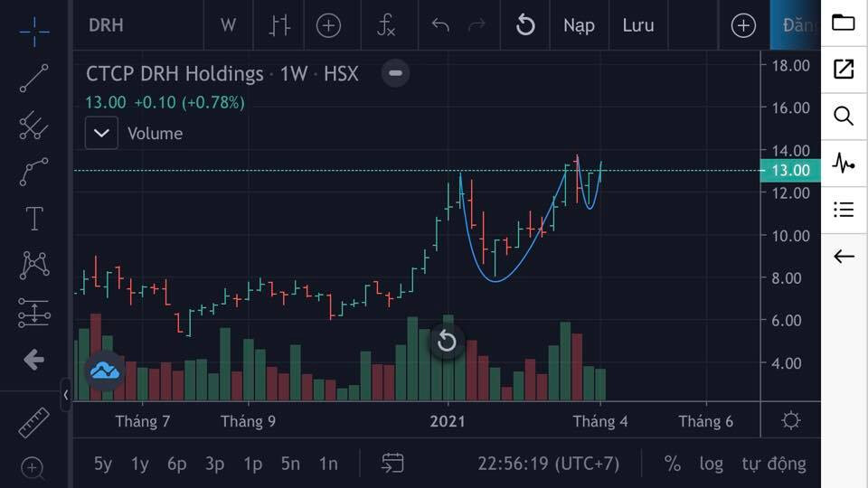Click the blue cloud chart logo badge
The height and width of the screenshot is (488, 868).
point(105,371)
